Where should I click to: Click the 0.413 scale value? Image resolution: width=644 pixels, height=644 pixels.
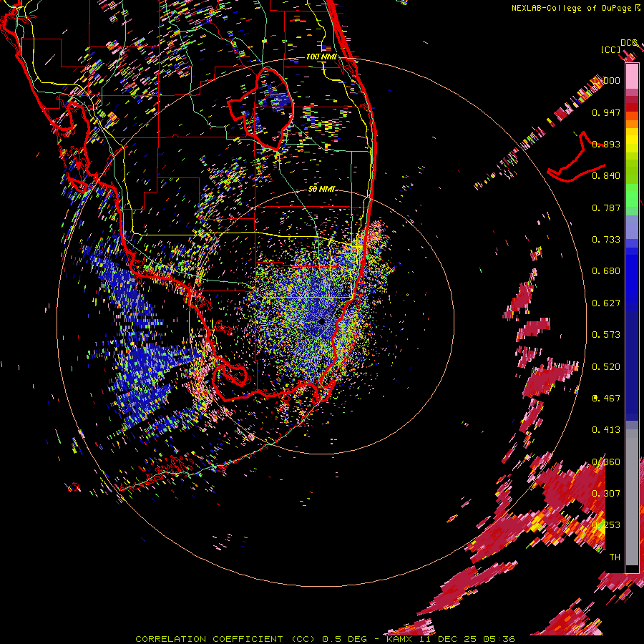606,430
